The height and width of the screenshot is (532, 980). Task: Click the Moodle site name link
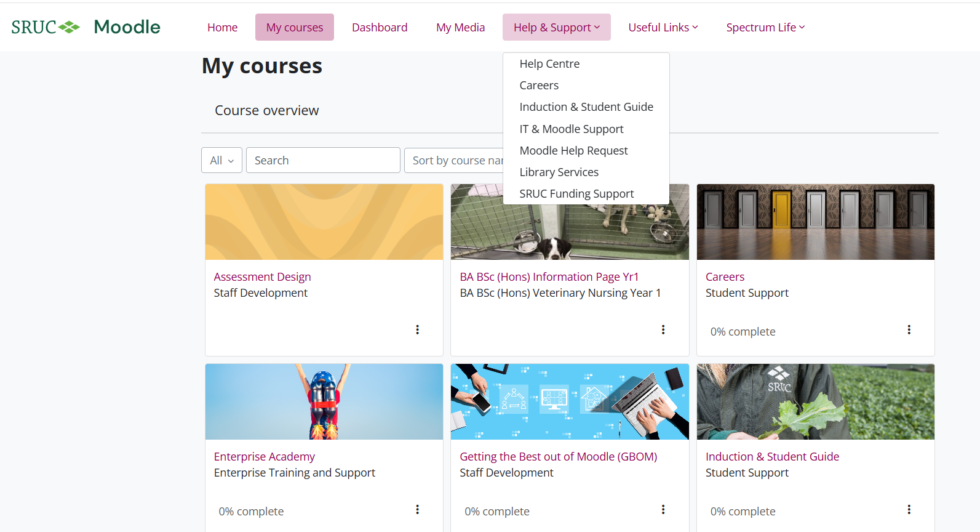(127, 27)
